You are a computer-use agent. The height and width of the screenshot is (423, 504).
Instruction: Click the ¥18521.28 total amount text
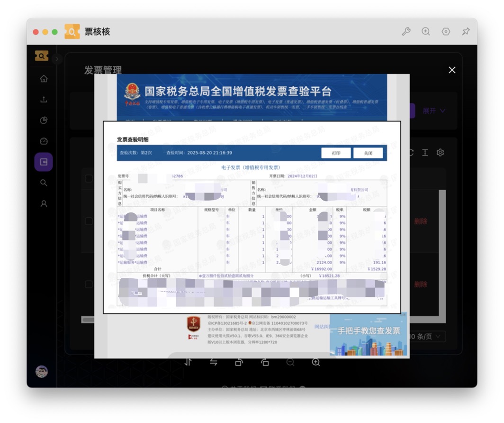(x=329, y=276)
